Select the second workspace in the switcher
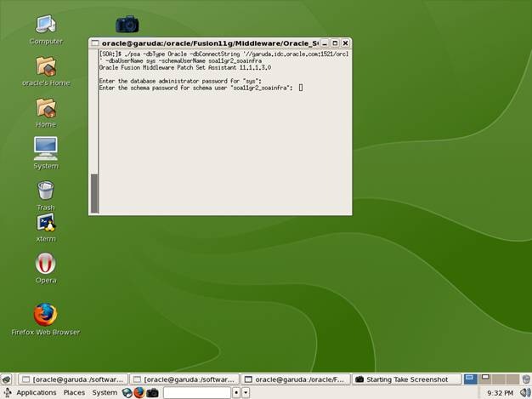Screen dimensions: 532x399 tap(485, 379)
